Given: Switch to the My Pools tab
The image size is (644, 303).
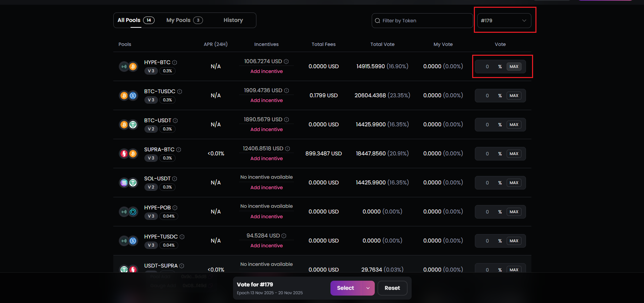Looking at the screenshot, I should tap(184, 20).
